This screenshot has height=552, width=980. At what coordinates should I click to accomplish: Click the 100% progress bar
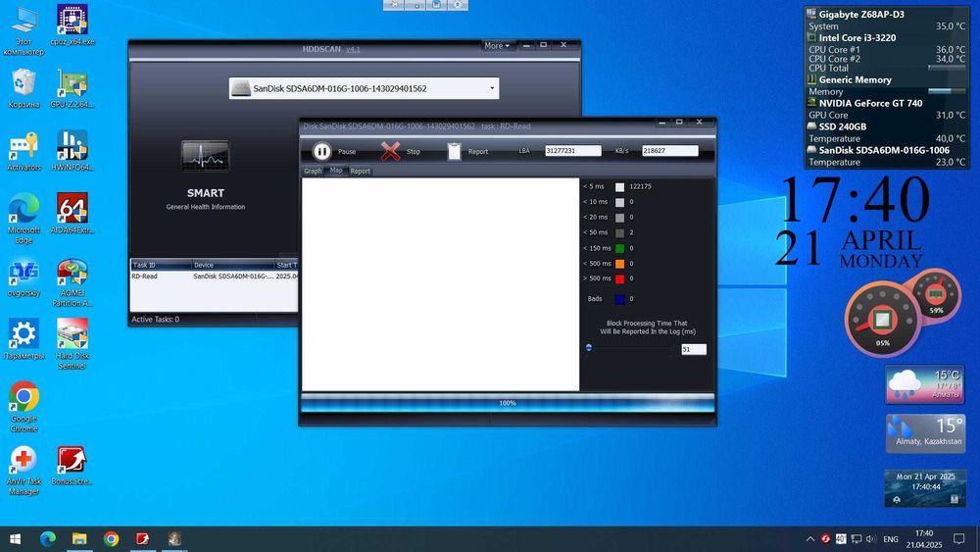click(508, 403)
